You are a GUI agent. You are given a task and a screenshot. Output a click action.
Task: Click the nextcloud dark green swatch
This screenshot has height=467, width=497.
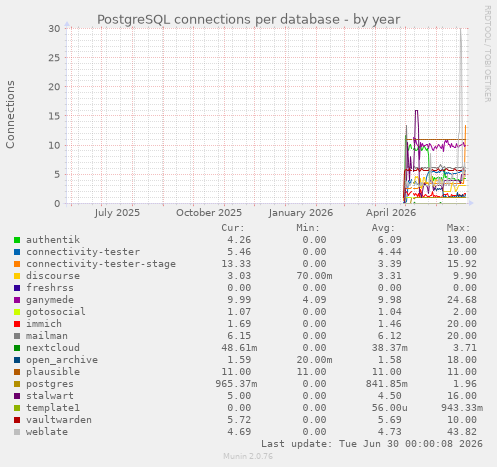point(17,348)
